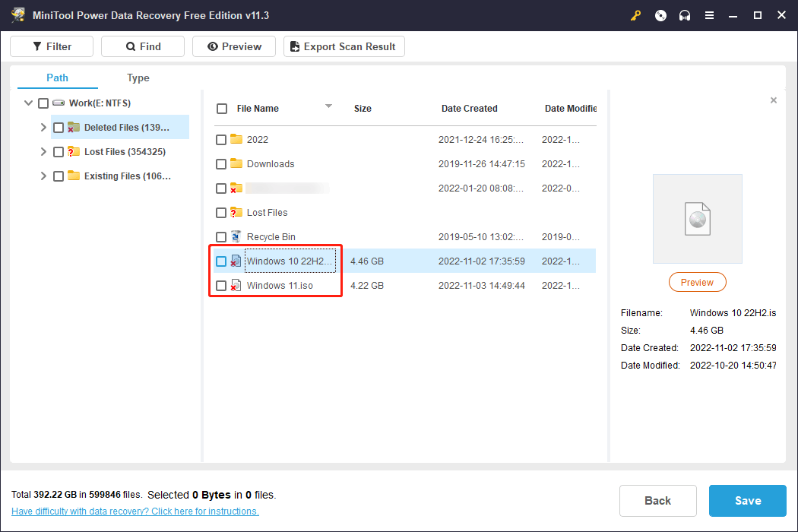Expand the Existing Files tree node

(x=43, y=176)
